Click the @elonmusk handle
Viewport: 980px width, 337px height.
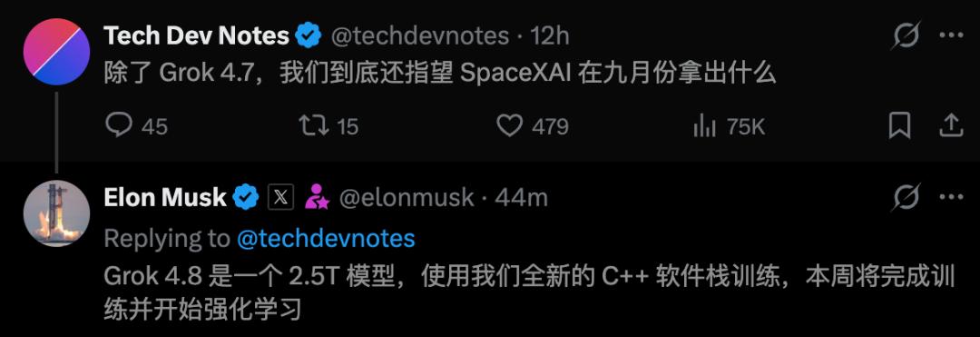tap(407, 198)
